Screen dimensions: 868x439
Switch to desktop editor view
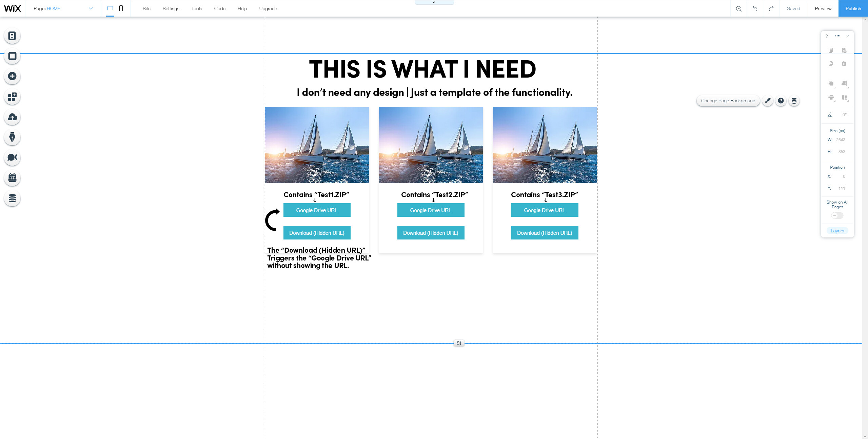click(110, 8)
